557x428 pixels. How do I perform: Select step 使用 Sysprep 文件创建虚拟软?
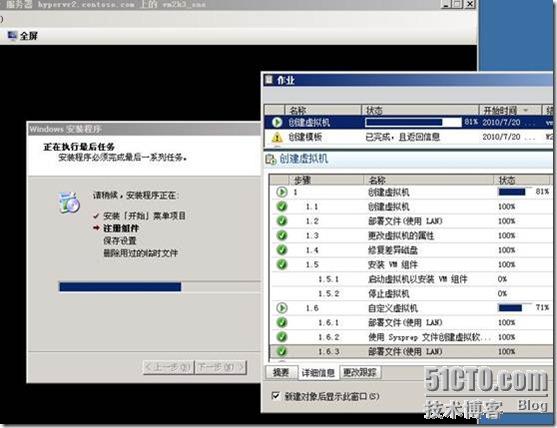tap(429, 337)
